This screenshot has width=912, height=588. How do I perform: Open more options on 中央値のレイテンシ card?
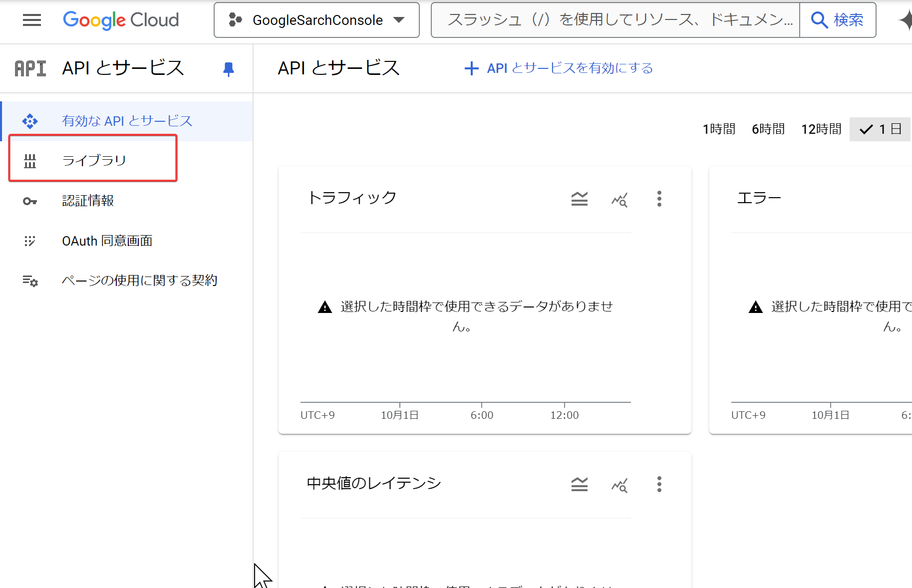click(x=659, y=484)
